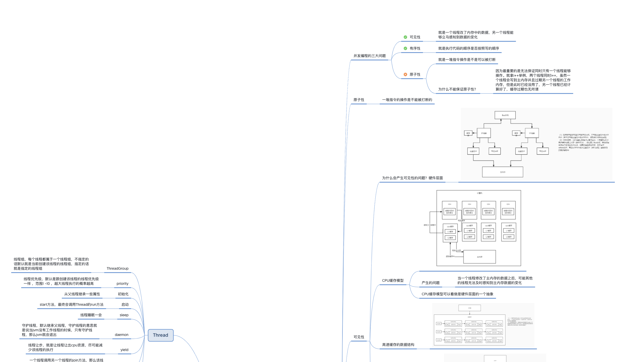Click the 线程让步 description text block
This screenshot has height=362, width=644.
(65, 347)
